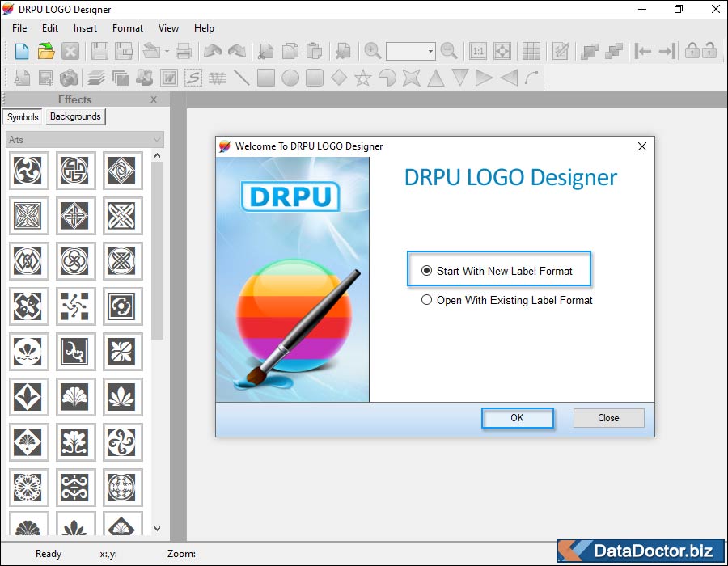Viewport: 728px width, 566px height.
Task: Click the grey X close-document toolbar icon
Action: point(70,51)
